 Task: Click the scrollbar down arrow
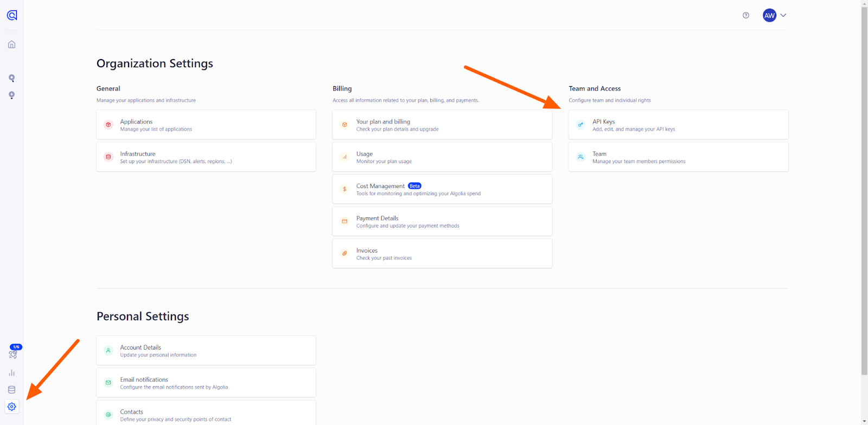point(864,421)
